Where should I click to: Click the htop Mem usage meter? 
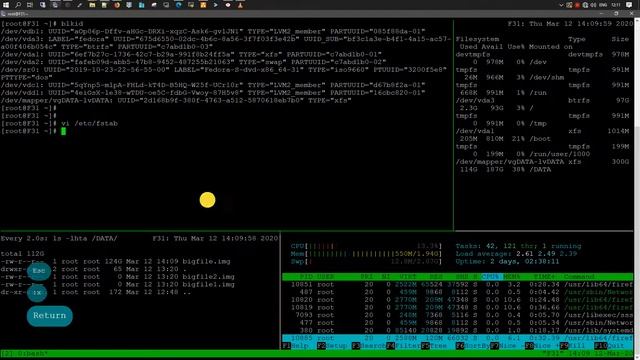(366, 254)
